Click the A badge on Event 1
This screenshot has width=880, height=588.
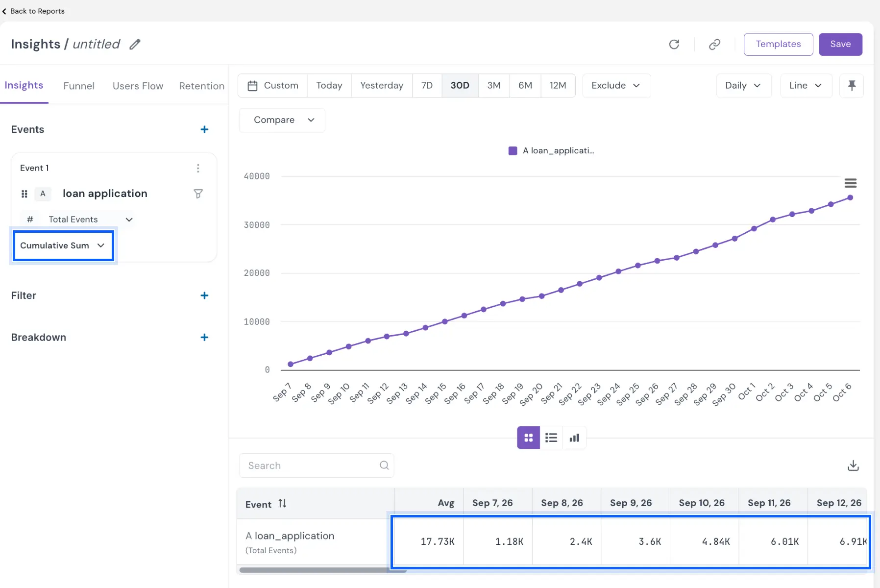click(43, 194)
